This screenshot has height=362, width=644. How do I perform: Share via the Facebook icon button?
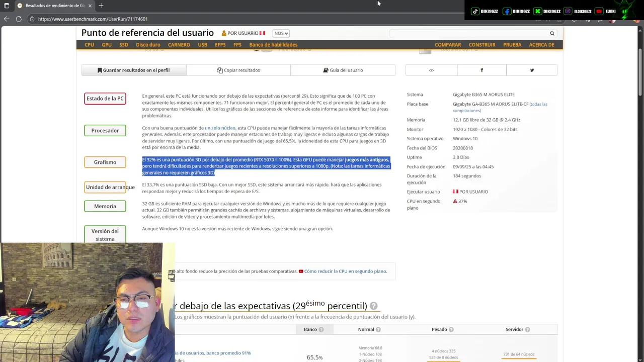(x=481, y=70)
